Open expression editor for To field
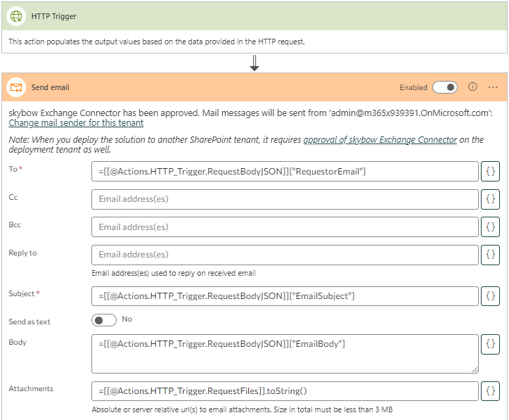 [x=490, y=172]
